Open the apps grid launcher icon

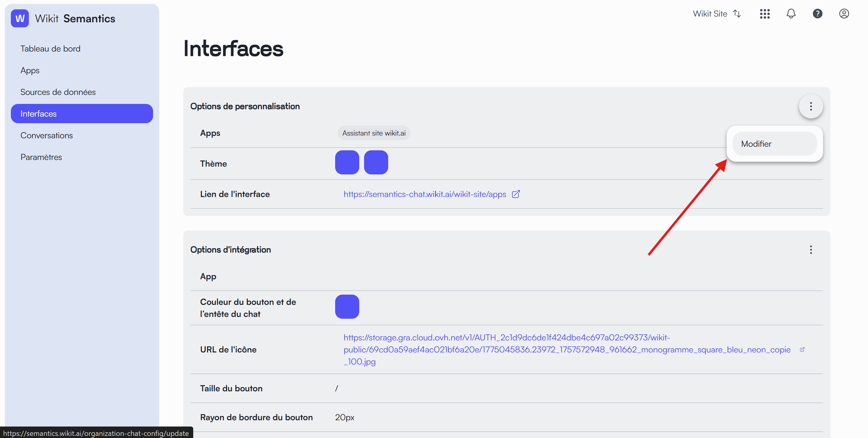pos(765,14)
